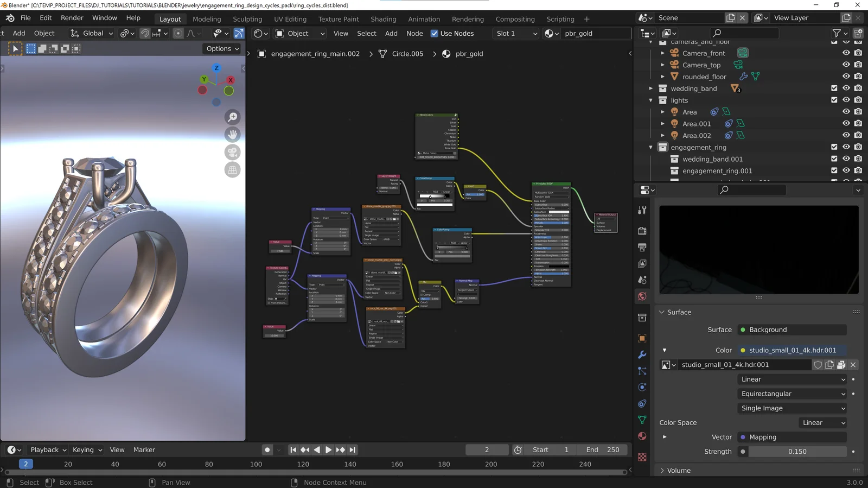Open the Options dropdown in viewport
The image size is (868, 488).
[222, 49]
